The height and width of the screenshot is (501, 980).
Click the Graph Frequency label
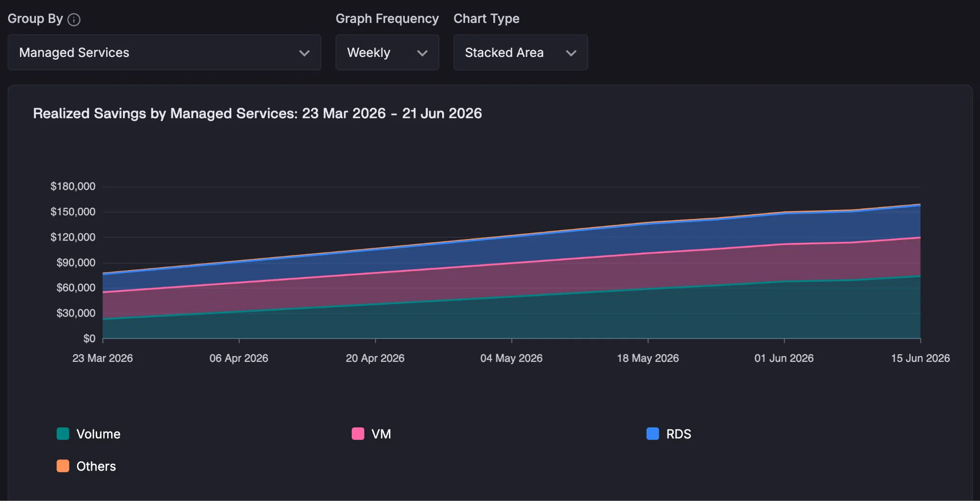(387, 19)
